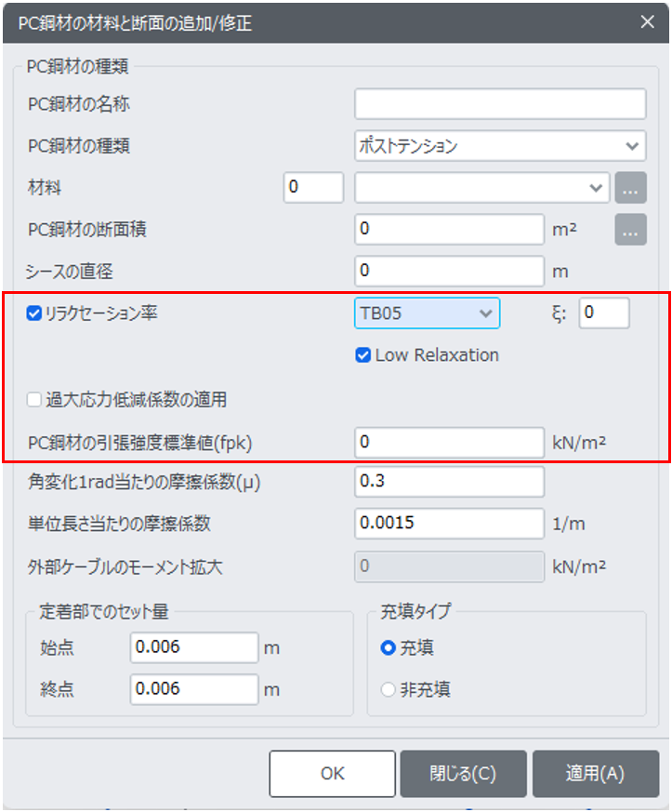Open PC鋼材の断面積 ellipsis browse button
The height and width of the screenshot is (812, 672).
click(x=630, y=230)
